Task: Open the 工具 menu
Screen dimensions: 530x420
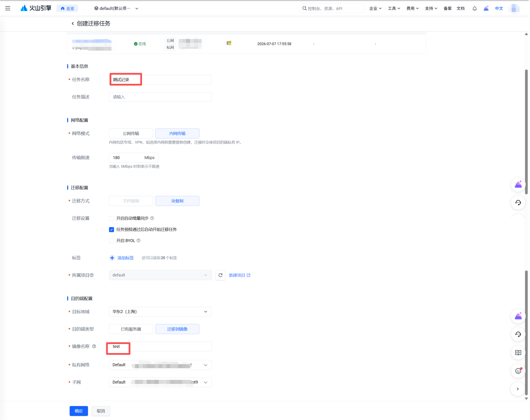Action: point(394,8)
